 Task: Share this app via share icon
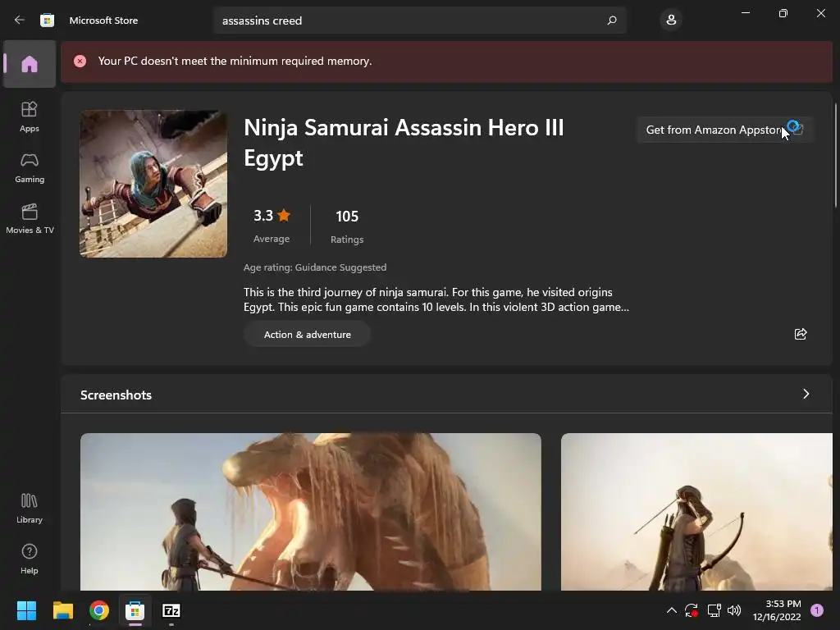801,335
